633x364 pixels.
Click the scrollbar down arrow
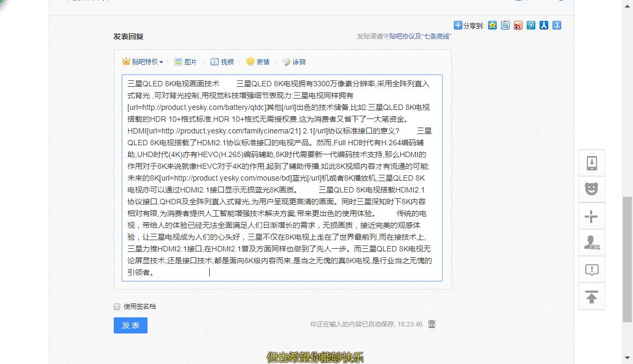(627, 358)
